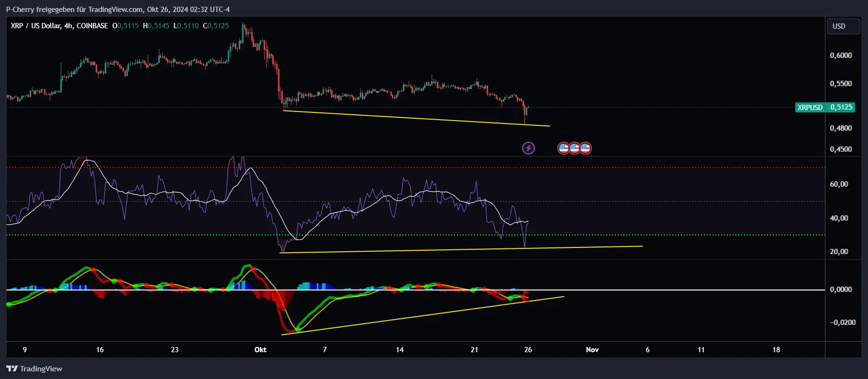Click the 16 date label on the time axis
Viewport: 868px width, 379px height.
100,350
